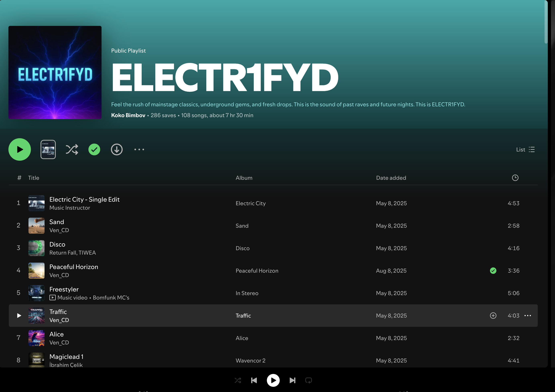This screenshot has width=555, height=392.
Task: Skip to next track in player bar
Action: (292, 380)
